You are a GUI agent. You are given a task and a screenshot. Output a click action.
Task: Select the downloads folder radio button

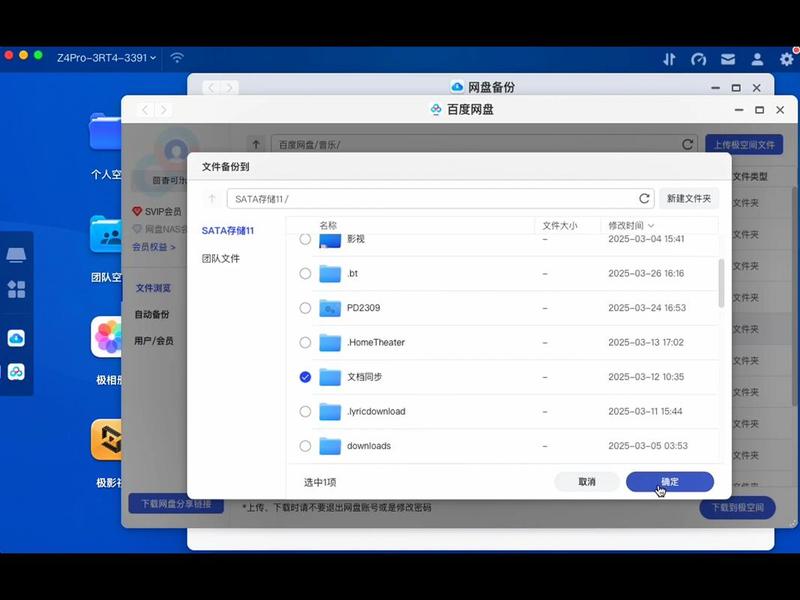click(x=305, y=446)
